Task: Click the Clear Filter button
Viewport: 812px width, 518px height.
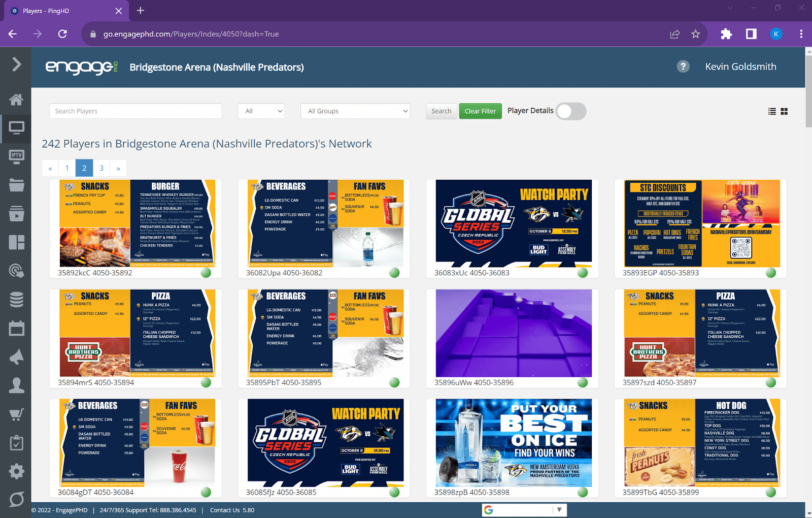Action: (480, 111)
